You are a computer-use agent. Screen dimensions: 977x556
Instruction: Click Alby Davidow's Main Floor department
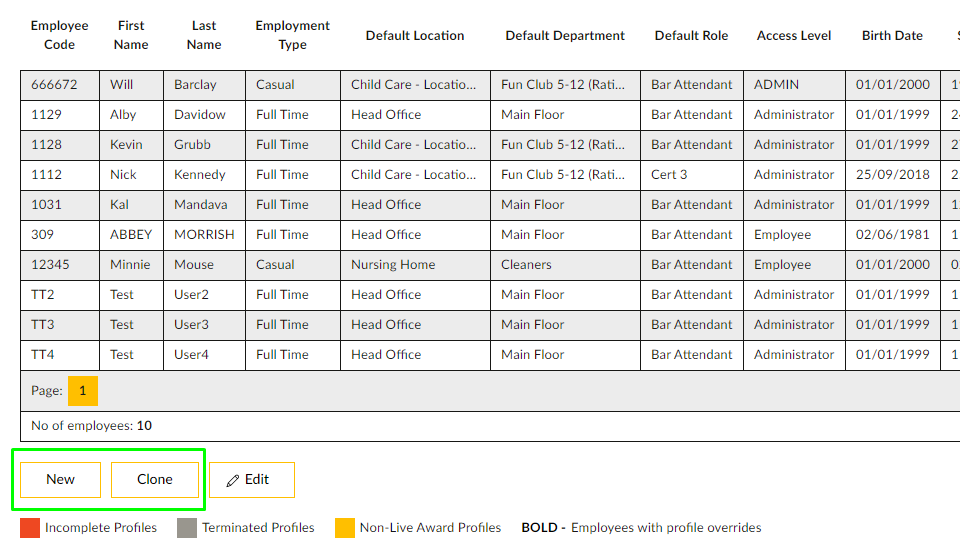[533, 115]
